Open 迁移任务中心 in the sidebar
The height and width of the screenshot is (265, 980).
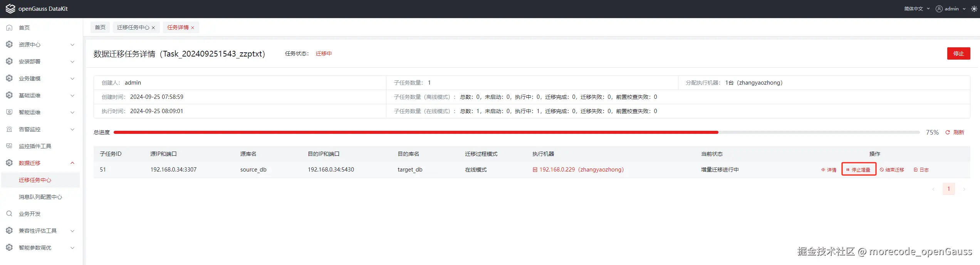tap(40, 180)
